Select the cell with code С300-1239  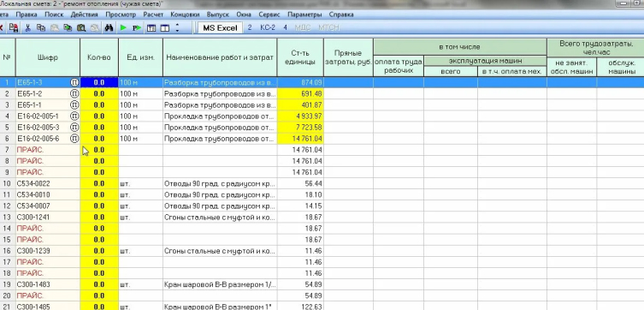coord(48,251)
